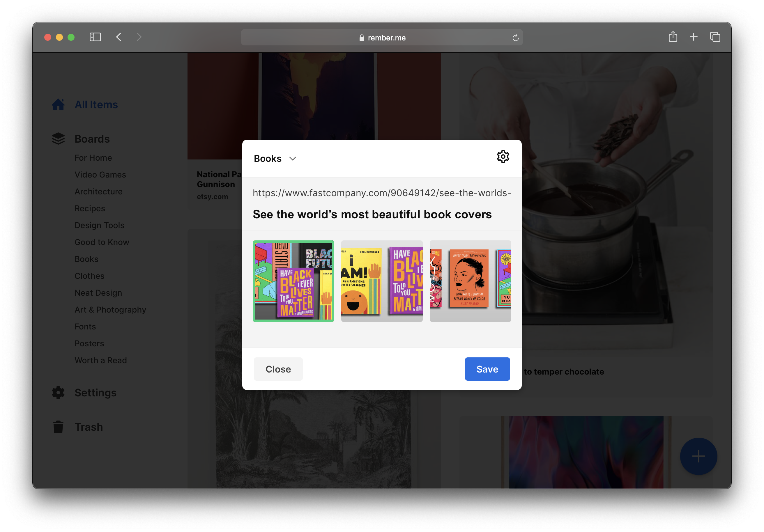Click the rember.me address bar
This screenshot has width=764, height=532.
(x=382, y=38)
